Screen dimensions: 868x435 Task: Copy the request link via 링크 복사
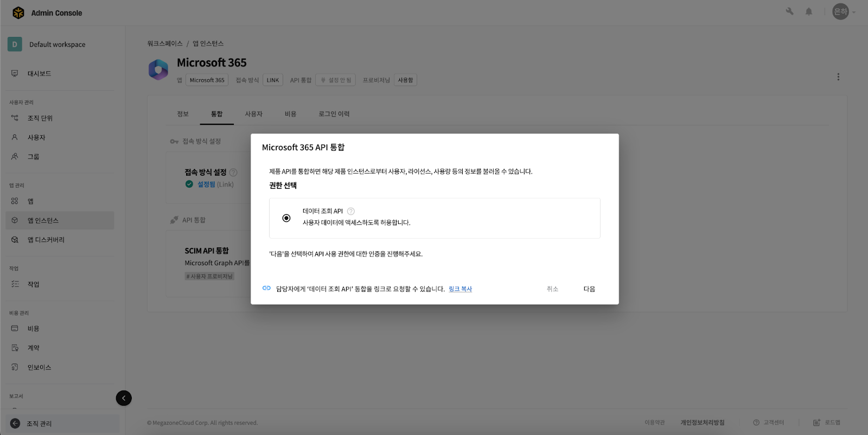(460, 289)
